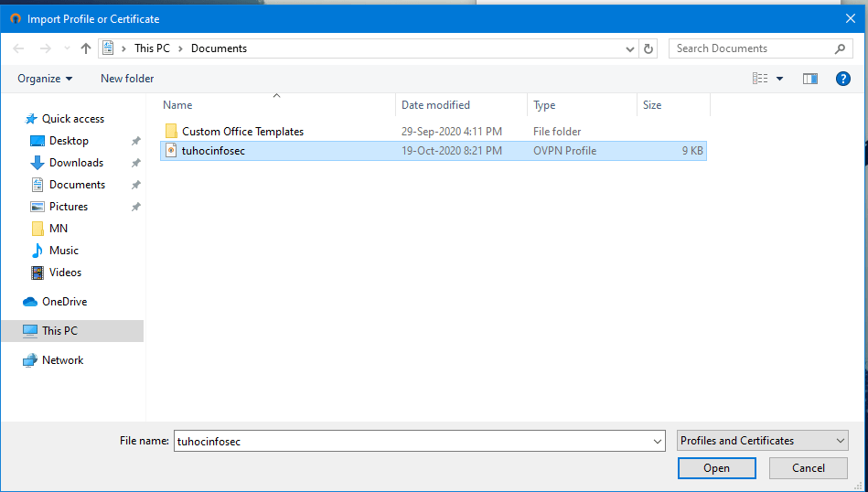Select Network in the navigation pane
Image resolution: width=868 pixels, height=492 pixels.
pyautogui.click(x=62, y=360)
